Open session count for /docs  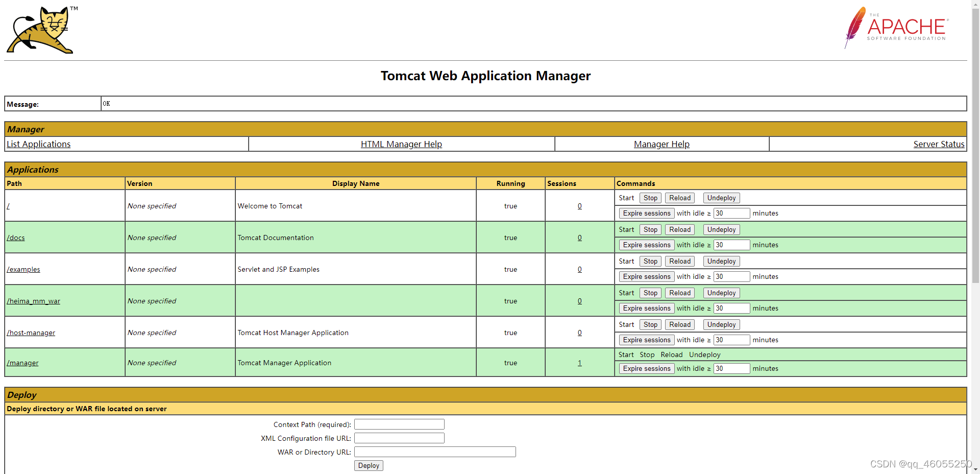tap(580, 238)
